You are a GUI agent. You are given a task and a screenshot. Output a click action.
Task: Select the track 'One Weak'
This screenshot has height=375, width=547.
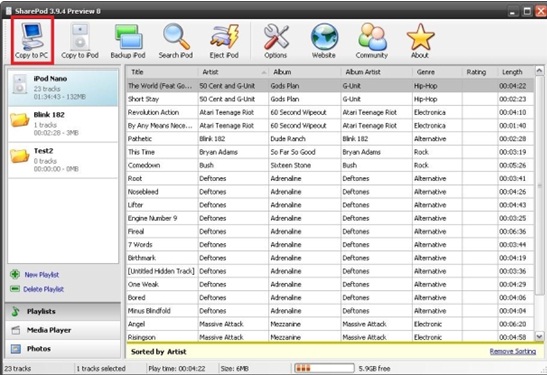pyautogui.click(x=330, y=285)
